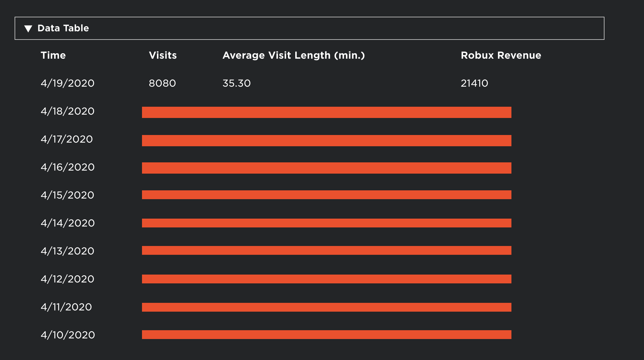Screen dimensions: 644x360
Task: Select the 4/10/2020 date entry
Action: [x=68, y=335]
